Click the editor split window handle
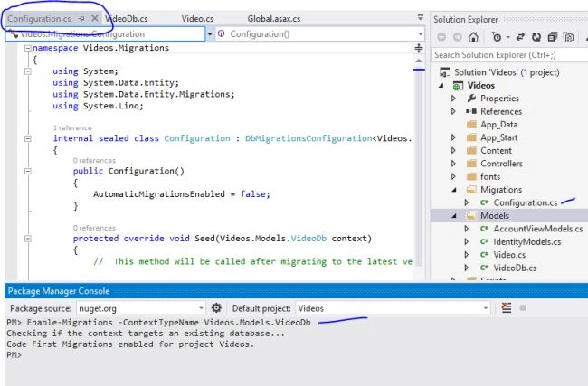This screenshot has width=588, height=386. pos(419,48)
